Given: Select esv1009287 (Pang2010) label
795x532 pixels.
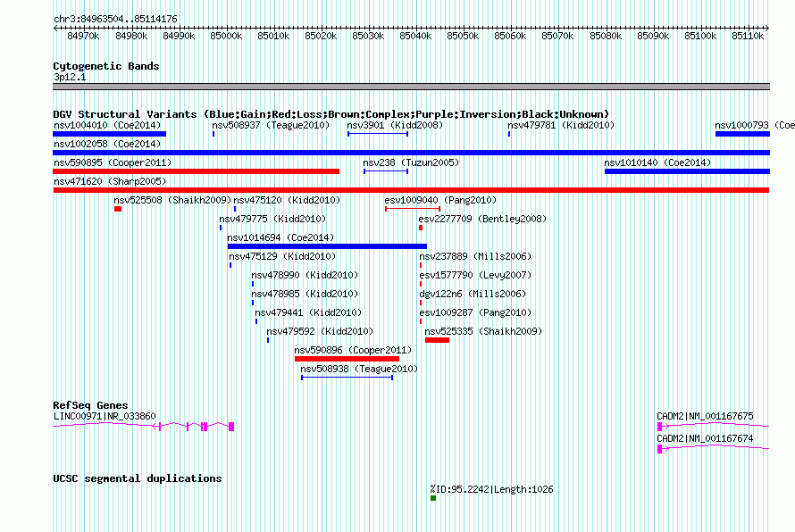Looking at the screenshot, I should coord(475,312).
